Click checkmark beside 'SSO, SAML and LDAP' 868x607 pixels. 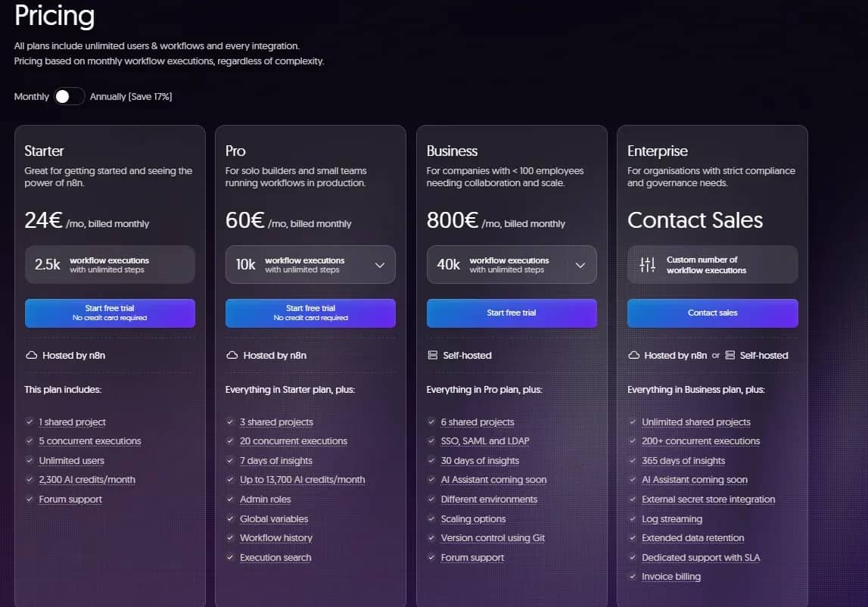coord(431,440)
